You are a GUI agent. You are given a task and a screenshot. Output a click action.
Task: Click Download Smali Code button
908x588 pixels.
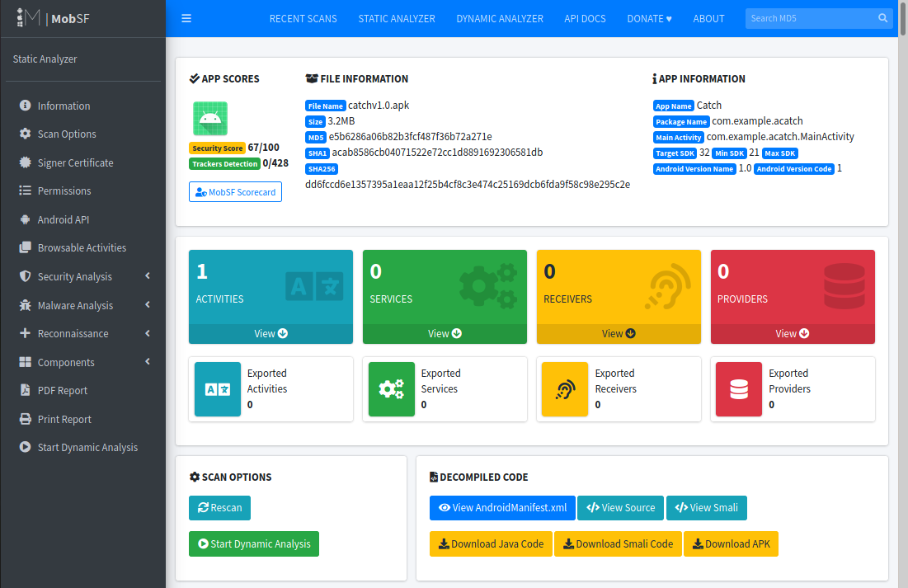pos(618,543)
